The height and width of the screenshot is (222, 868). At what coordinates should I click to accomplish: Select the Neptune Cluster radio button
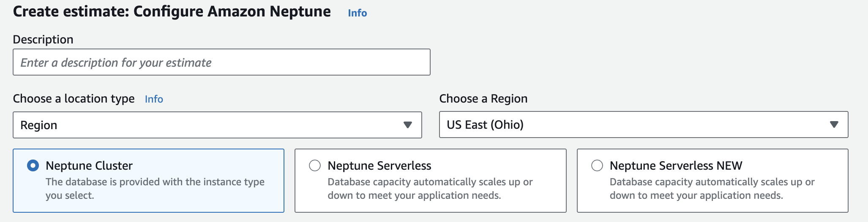coord(33,165)
